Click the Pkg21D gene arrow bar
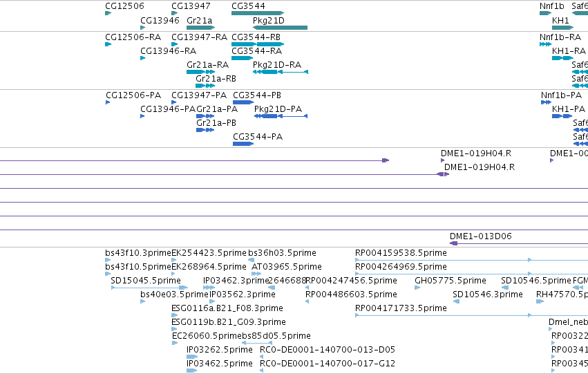Screen dimensions: 588x374 click(x=280, y=28)
